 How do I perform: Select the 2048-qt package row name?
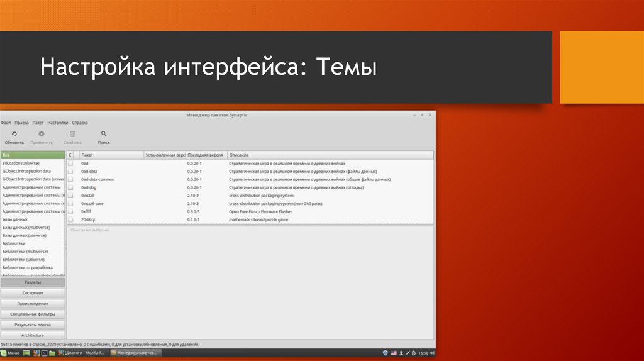click(x=88, y=219)
